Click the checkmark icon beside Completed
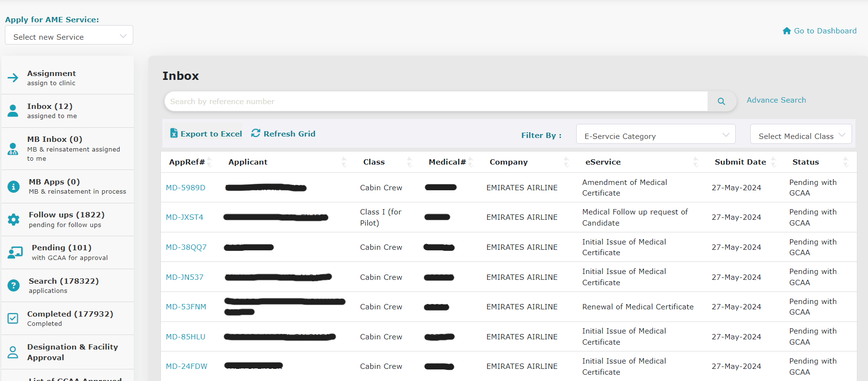Screen dimensions: 868x381 (13, 318)
